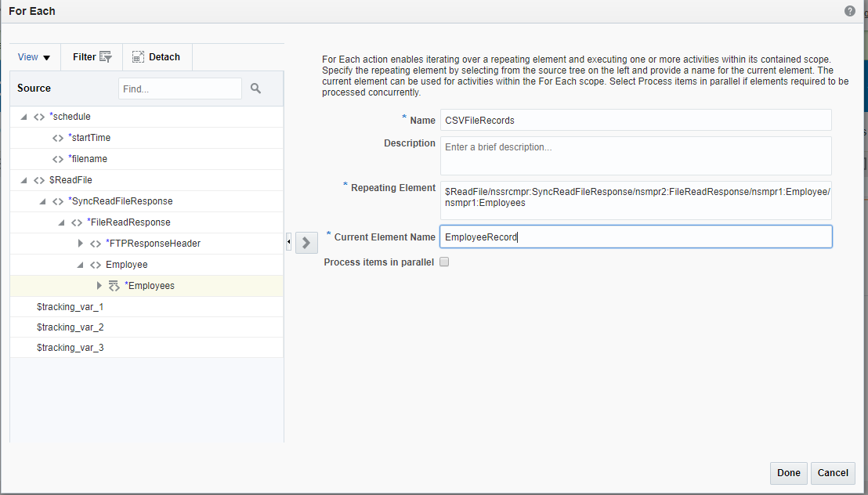This screenshot has height=495, width=868.
Task: Collapse the SyncReadFileResponse node
Action: click(x=43, y=201)
